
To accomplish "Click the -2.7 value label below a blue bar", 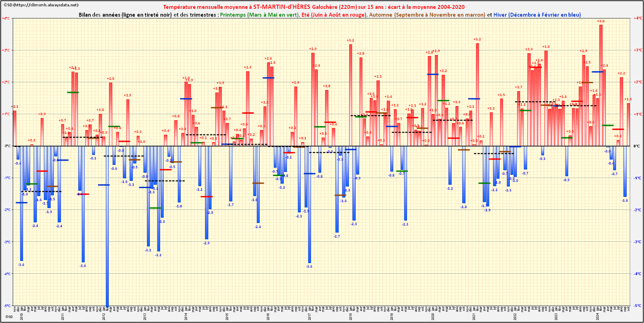I will tap(337, 236).
